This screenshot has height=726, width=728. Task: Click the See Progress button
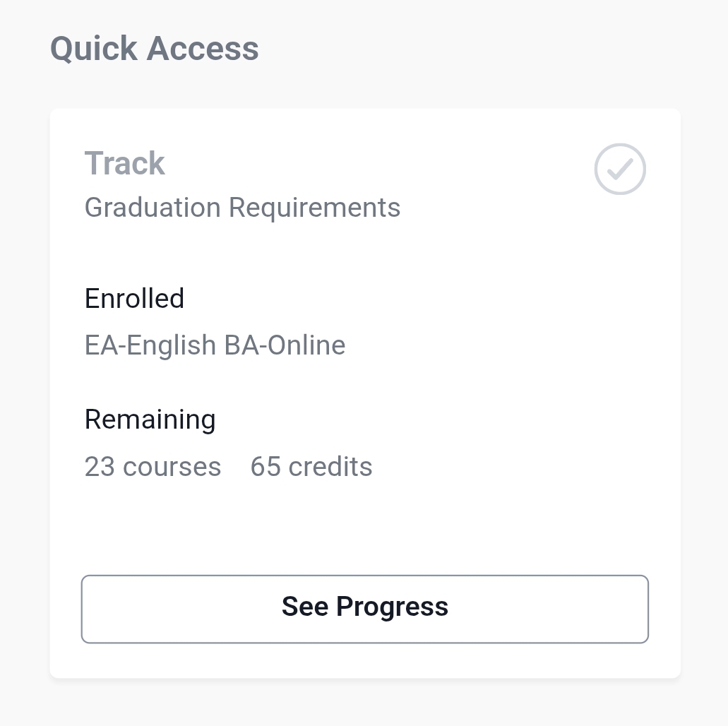point(364,609)
